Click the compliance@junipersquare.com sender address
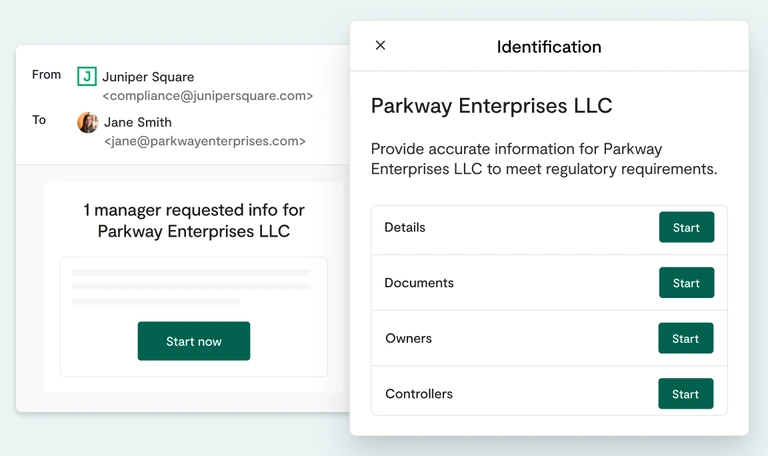Image resolution: width=768 pixels, height=456 pixels. click(208, 96)
